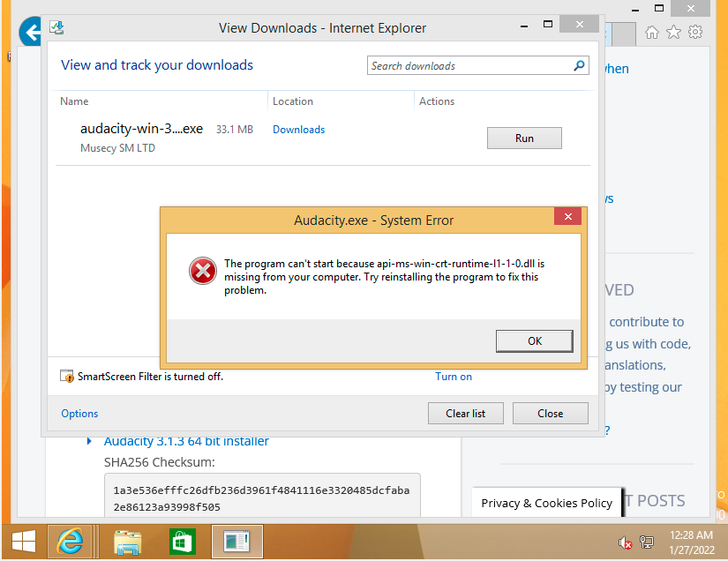728x561 pixels.
Task: Click the muted speaker tray icon
Action: click(625, 542)
